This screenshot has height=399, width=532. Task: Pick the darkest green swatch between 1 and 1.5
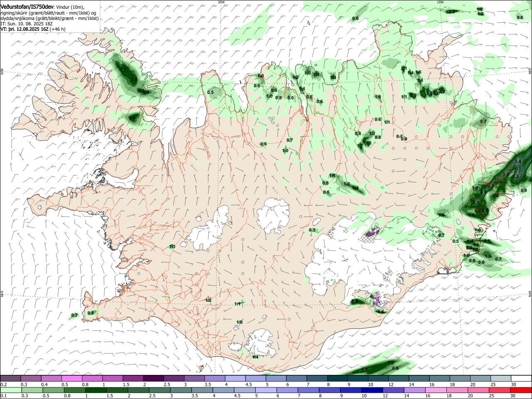click(96, 390)
